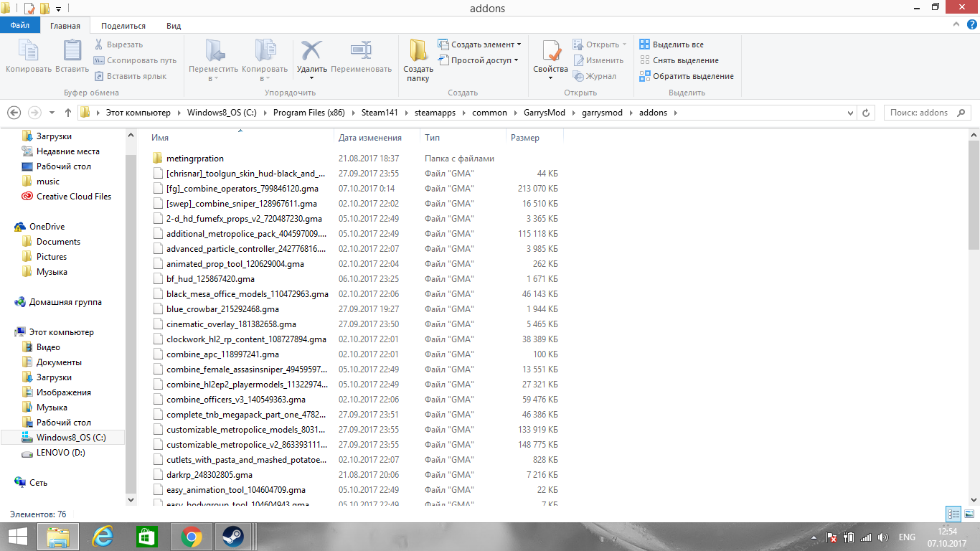Image resolution: width=980 pixels, height=551 pixels.
Task: Click Скопировать путь in ribbon
Action: tap(135, 60)
